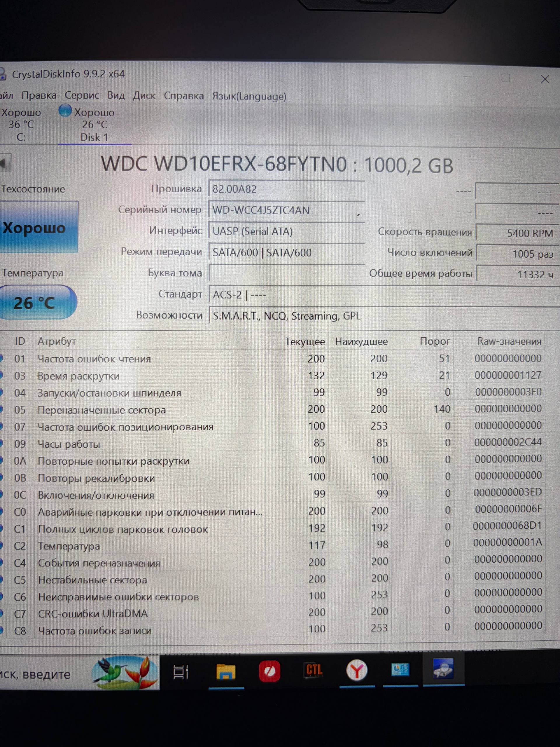The width and height of the screenshot is (560, 747).
Task: Click the serial number field WD-WCC4J5ZTC4AN
Action: coord(287,210)
